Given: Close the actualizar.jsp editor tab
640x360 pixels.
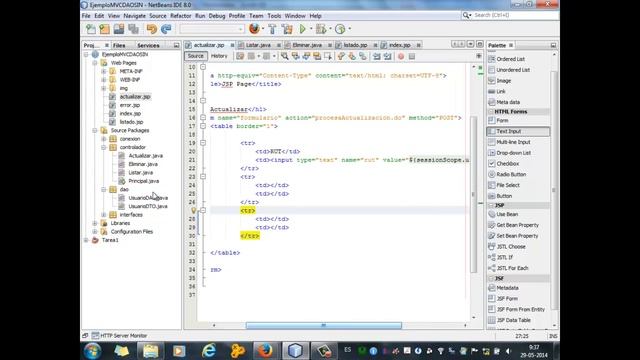Looking at the screenshot, I should pos(232,45).
